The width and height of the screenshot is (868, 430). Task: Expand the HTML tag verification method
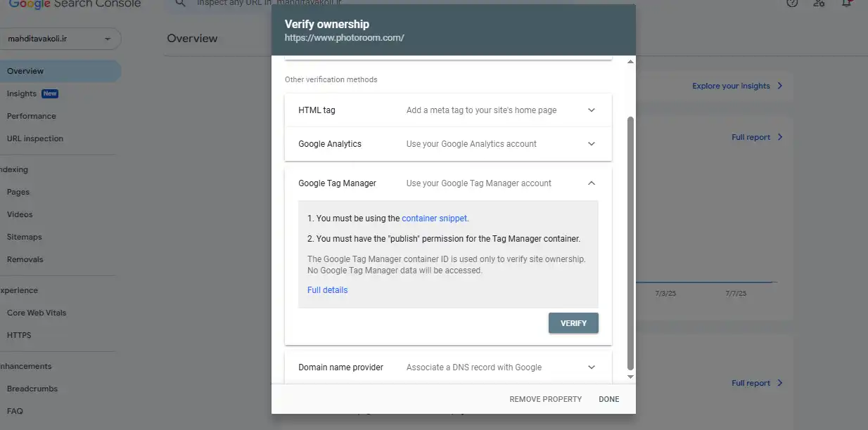pos(448,110)
